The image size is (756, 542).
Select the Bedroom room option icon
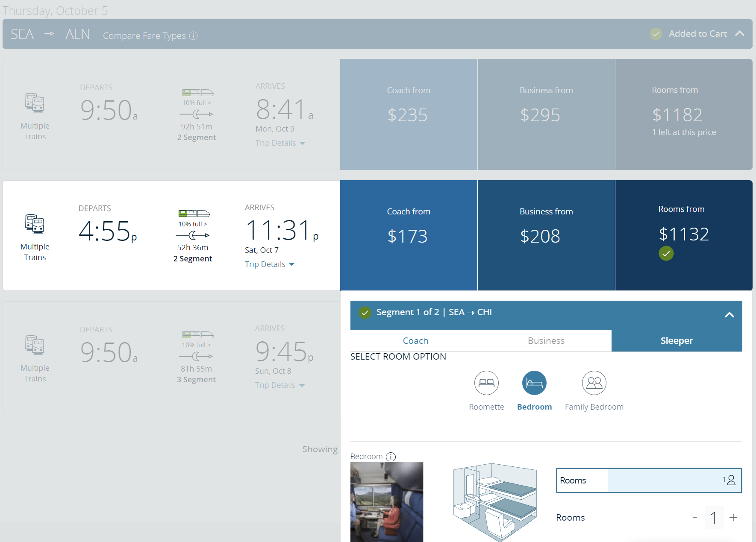coord(534,383)
